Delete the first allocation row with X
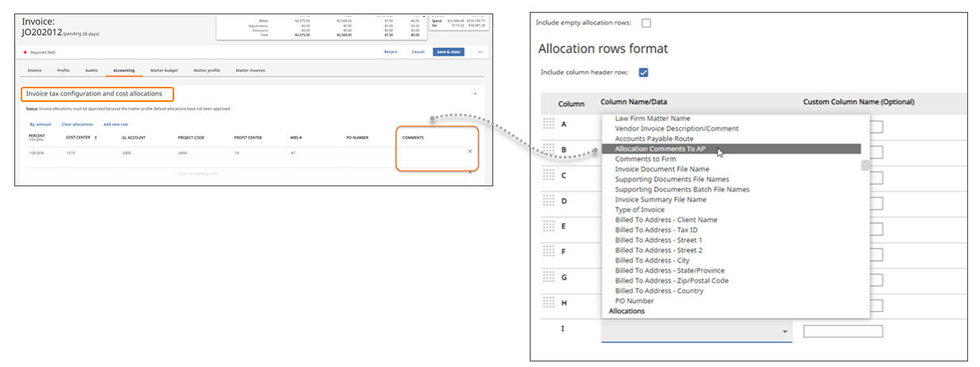The width and height of the screenshot is (980, 367). [x=469, y=151]
